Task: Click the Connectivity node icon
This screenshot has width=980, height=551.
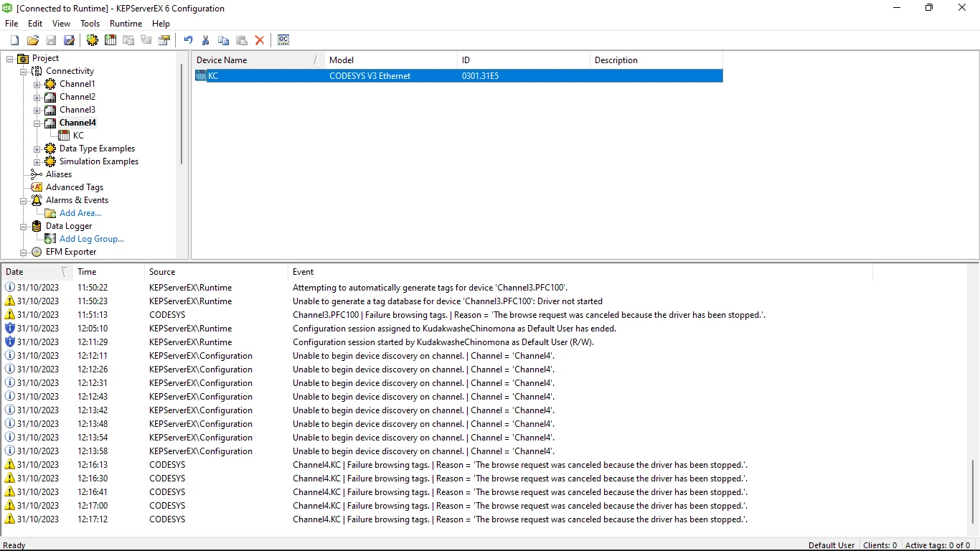Action: [37, 71]
